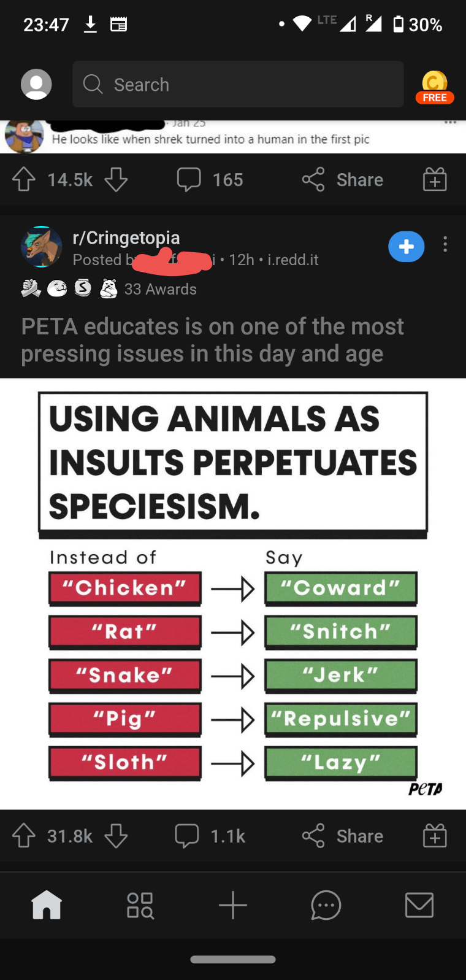Screen dimensions: 466x980
Task: Upvote the PETA post
Action: point(23,835)
